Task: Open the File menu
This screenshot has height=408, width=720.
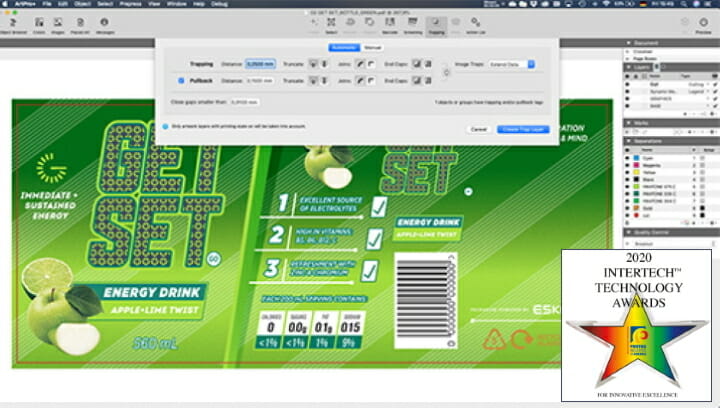Action: tap(47, 4)
